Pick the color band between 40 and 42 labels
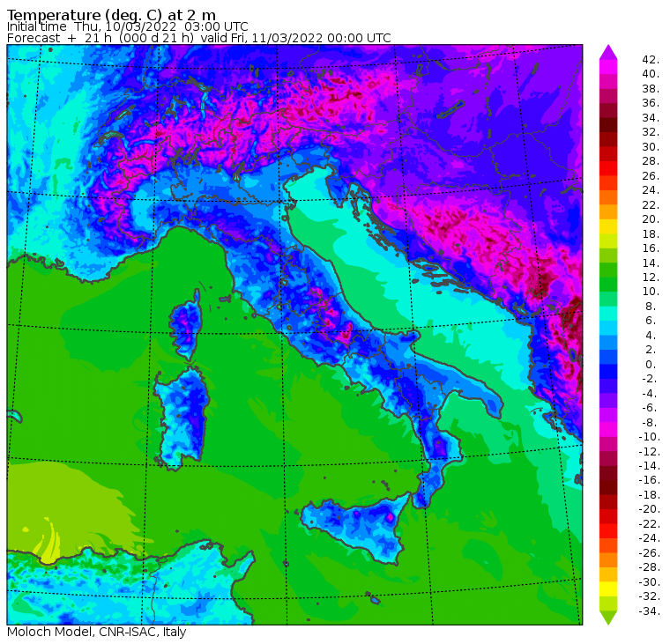The width and height of the screenshot is (670, 644). tap(608, 67)
